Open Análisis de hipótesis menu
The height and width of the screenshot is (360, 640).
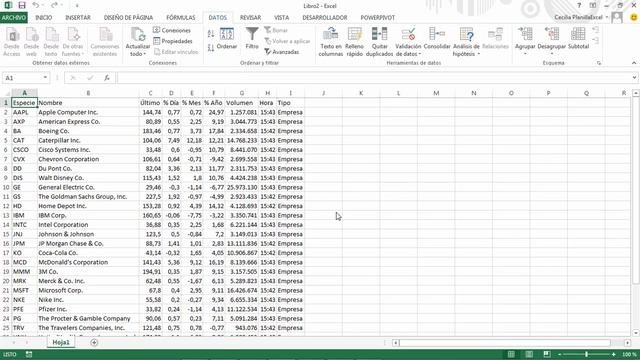[466, 42]
